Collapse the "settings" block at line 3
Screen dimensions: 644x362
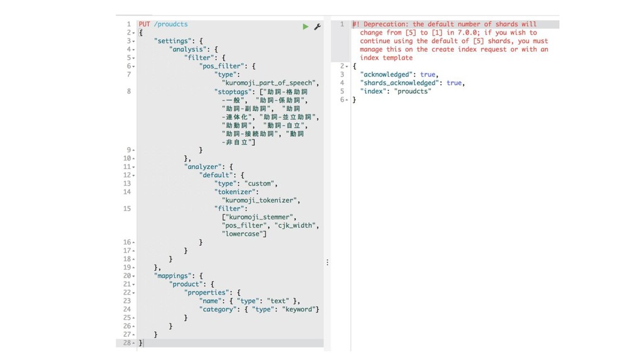134,41
